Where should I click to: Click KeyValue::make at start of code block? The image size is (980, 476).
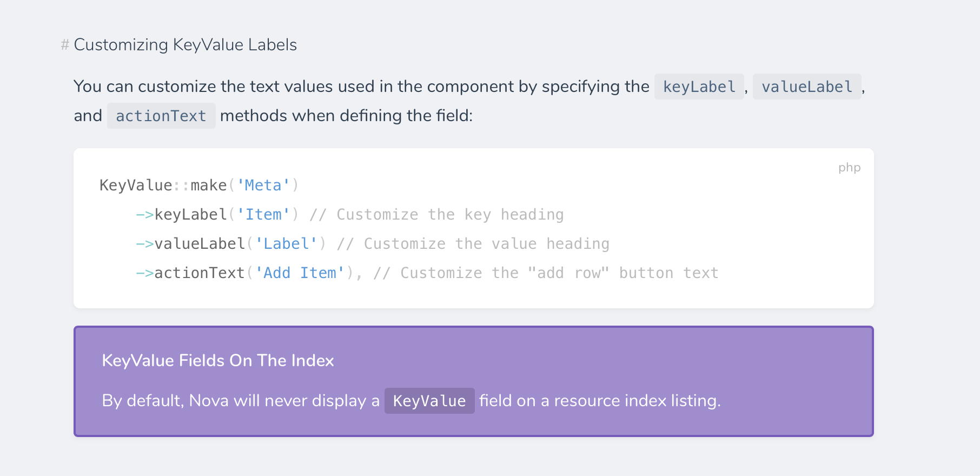[x=162, y=186]
